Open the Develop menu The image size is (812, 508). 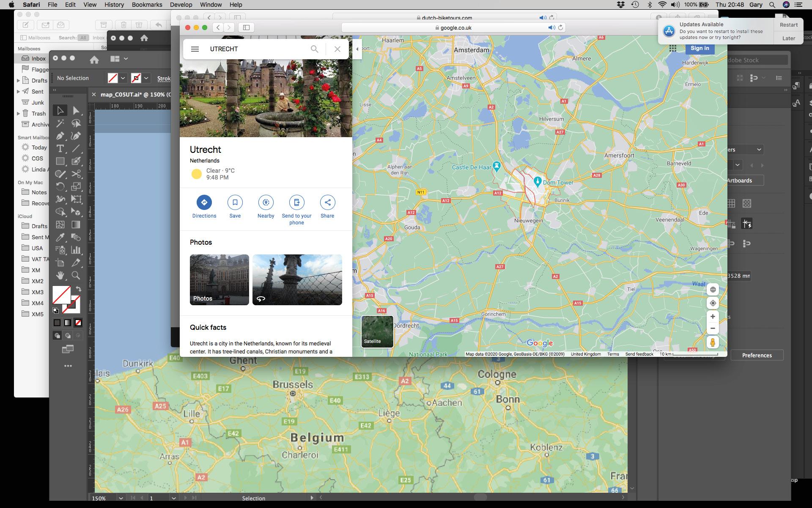tap(181, 5)
